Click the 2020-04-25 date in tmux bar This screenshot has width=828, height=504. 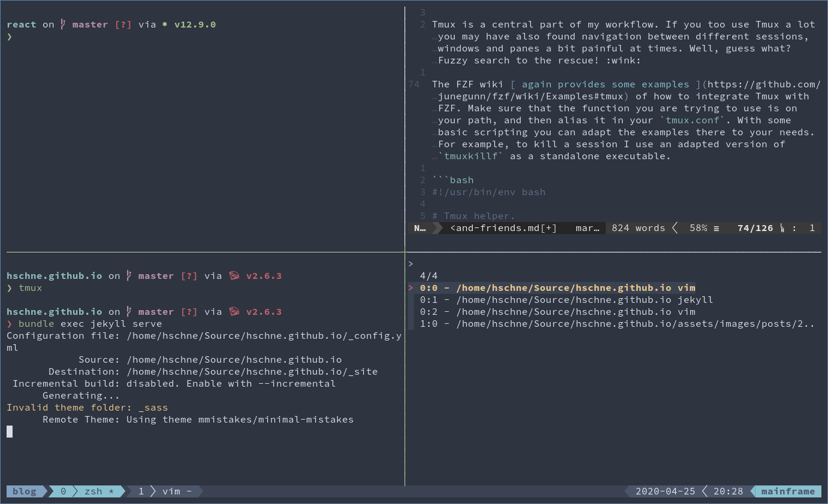pos(666,491)
